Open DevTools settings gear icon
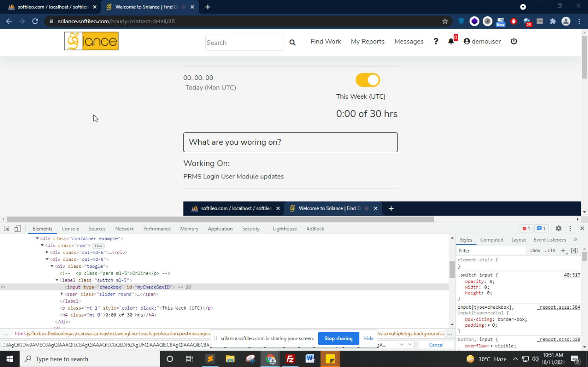The image size is (588, 367). pos(558,228)
